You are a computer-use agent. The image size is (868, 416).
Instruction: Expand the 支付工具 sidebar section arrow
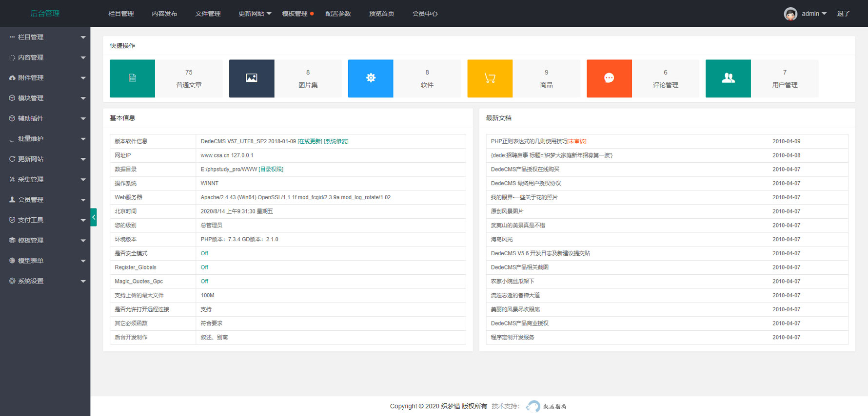pyautogui.click(x=83, y=221)
